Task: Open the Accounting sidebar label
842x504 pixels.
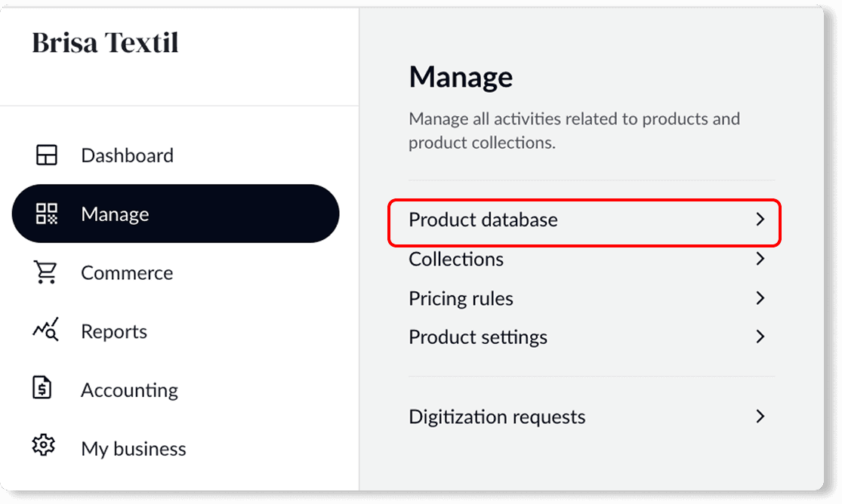Action: click(x=129, y=390)
